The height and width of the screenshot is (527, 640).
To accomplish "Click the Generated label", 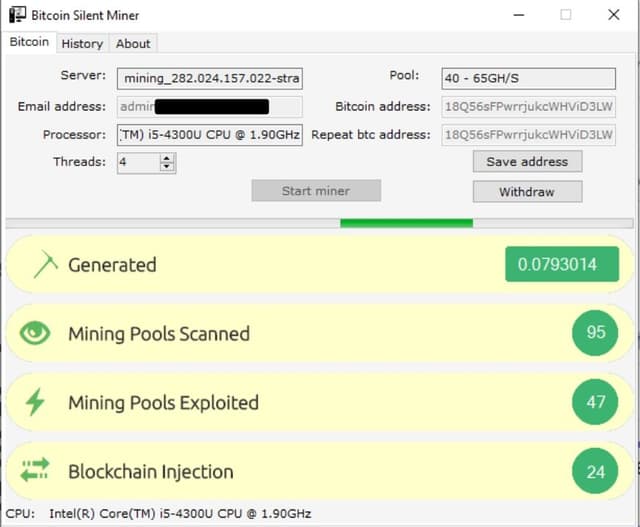I will tap(112, 265).
